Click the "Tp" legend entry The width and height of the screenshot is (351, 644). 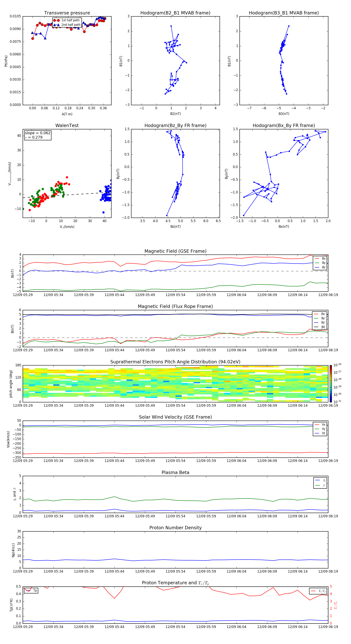pyautogui.click(x=31, y=591)
